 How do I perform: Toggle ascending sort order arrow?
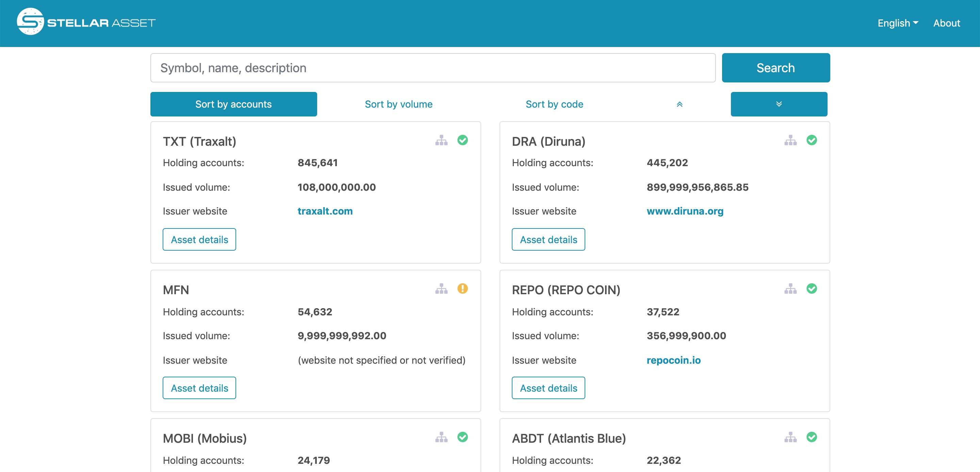(x=678, y=104)
